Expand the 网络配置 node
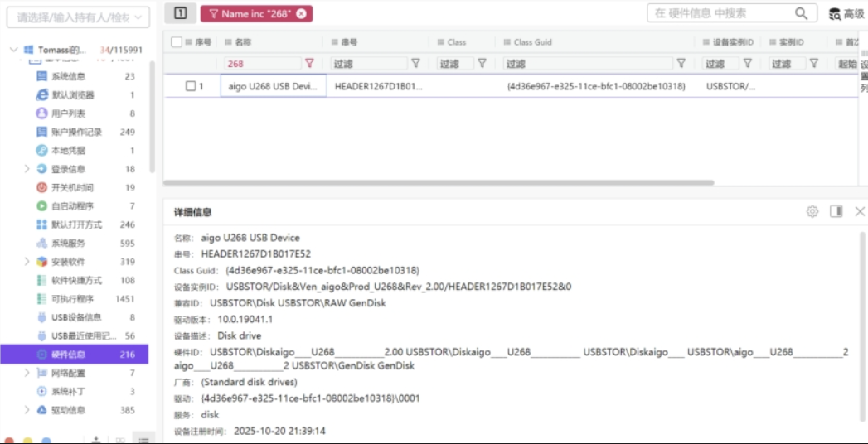 click(x=27, y=374)
